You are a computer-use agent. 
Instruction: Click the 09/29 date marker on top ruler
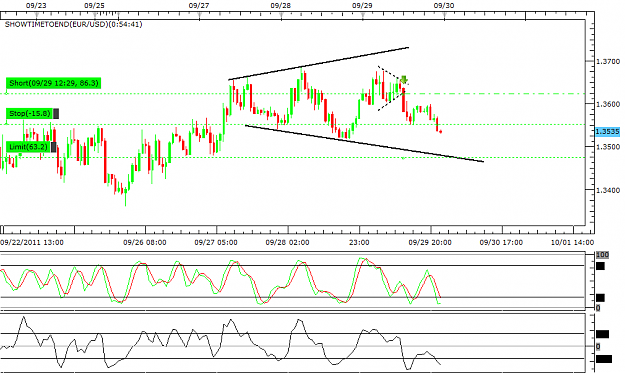pos(362,6)
